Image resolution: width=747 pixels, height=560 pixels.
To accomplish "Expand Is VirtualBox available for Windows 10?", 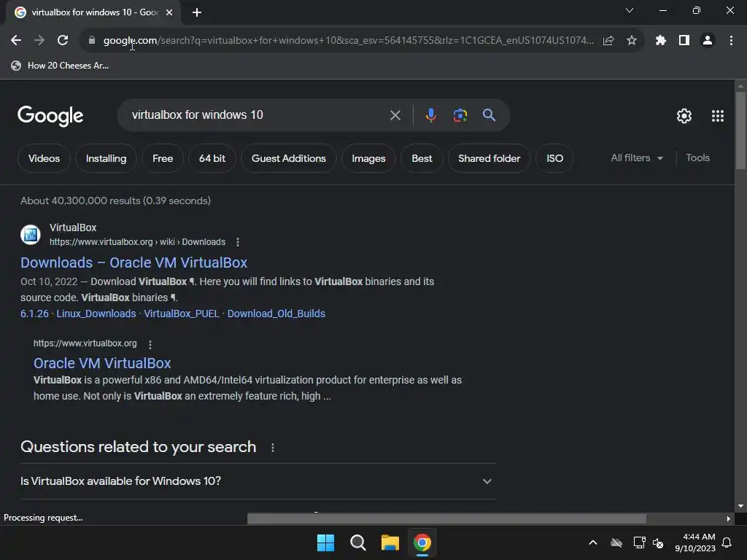I will [258, 481].
